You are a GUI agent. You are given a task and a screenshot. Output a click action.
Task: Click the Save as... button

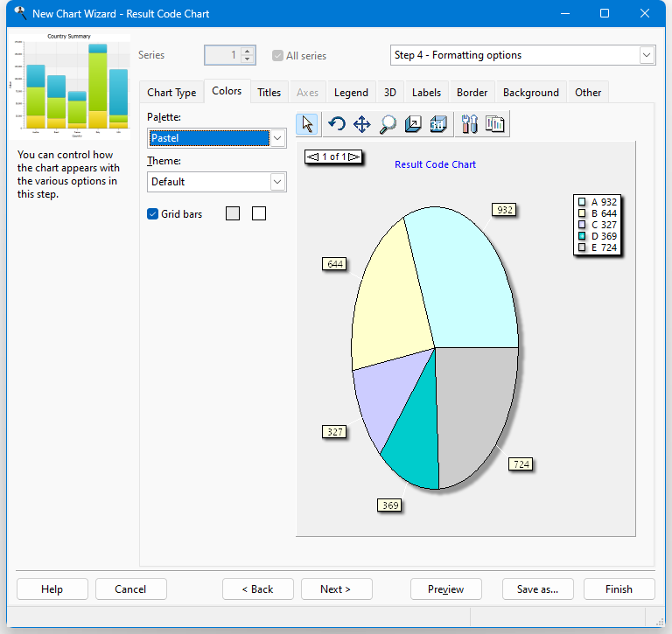pyautogui.click(x=538, y=589)
